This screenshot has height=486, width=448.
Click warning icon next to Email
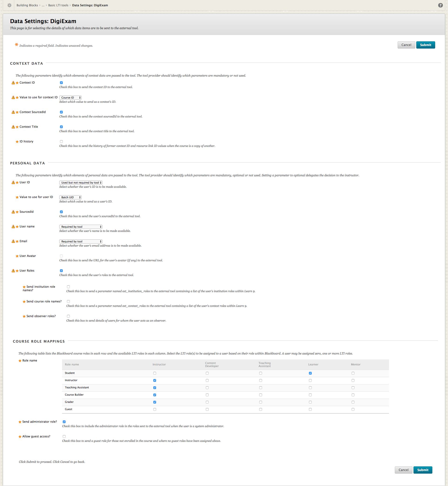pos(13,241)
